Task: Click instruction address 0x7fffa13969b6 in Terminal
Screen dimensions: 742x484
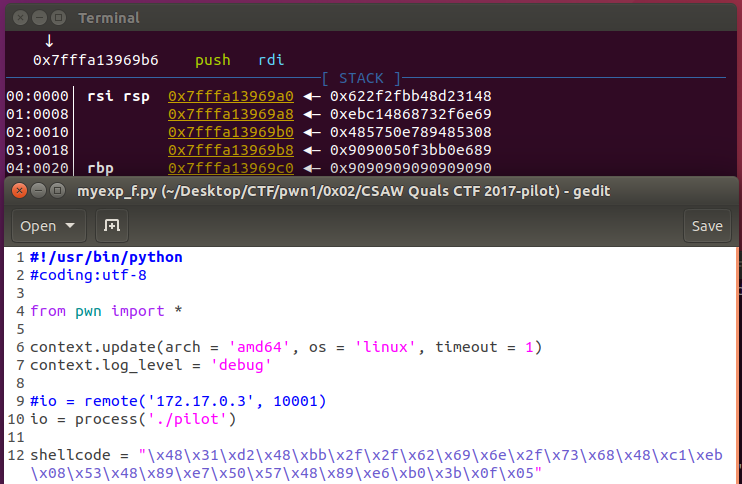Action: point(96,60)
